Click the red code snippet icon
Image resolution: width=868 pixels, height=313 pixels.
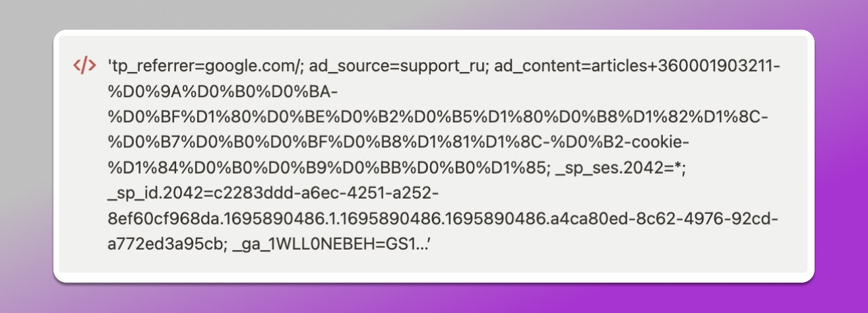pyautogui.click(x=84, y=66)
